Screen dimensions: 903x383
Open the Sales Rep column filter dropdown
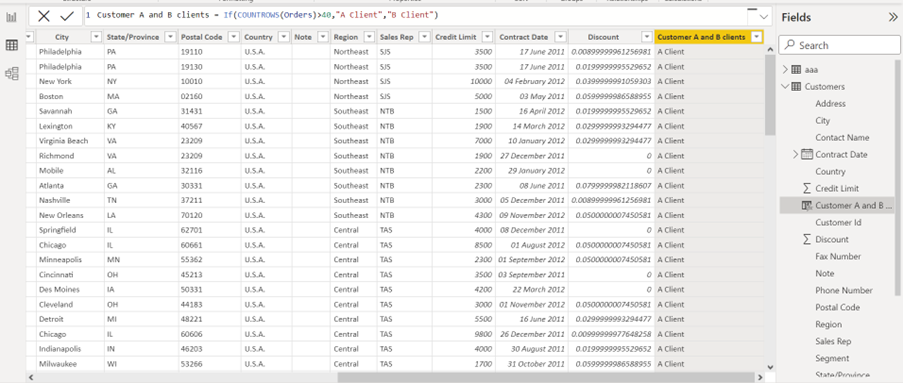pos(424,37)
